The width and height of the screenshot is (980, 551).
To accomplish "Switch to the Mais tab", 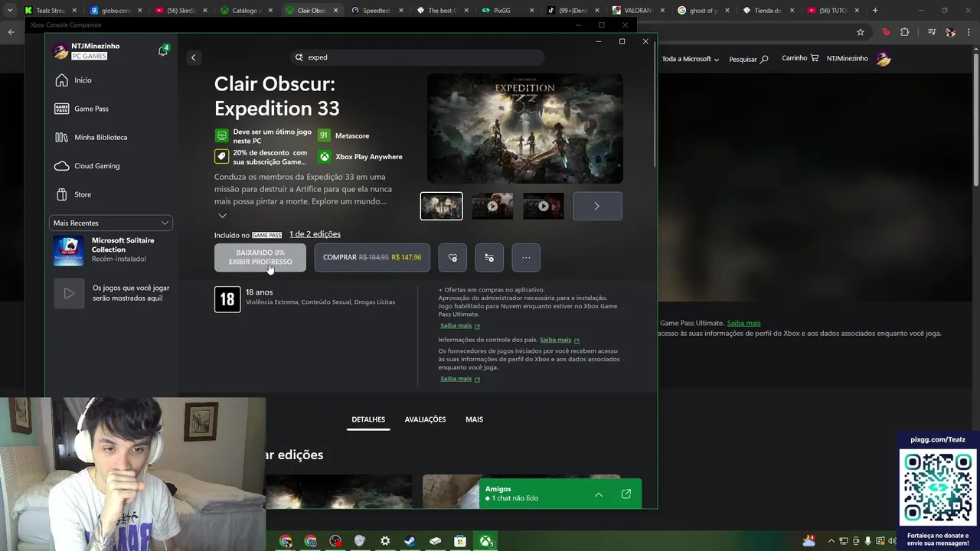I will click(474, 419).
